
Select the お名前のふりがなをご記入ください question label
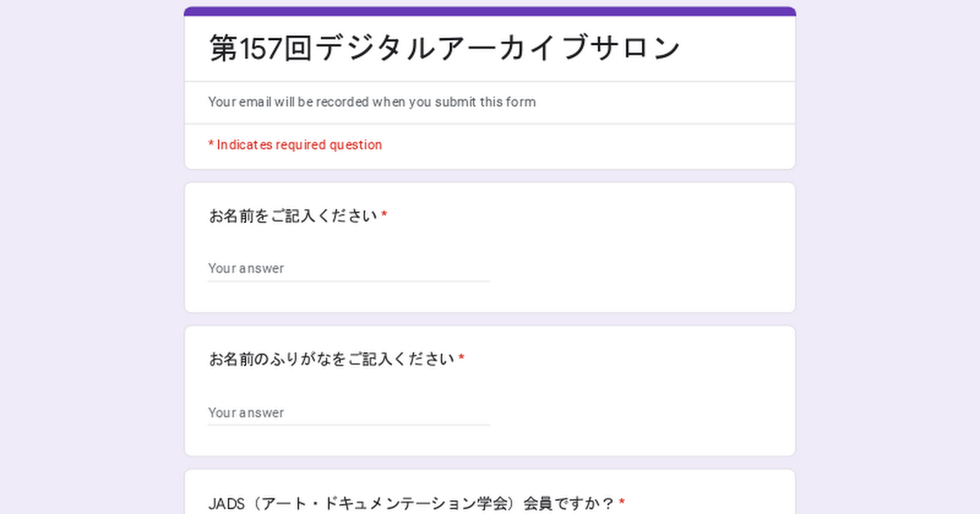pyautogui.click(x=332, y=359)
